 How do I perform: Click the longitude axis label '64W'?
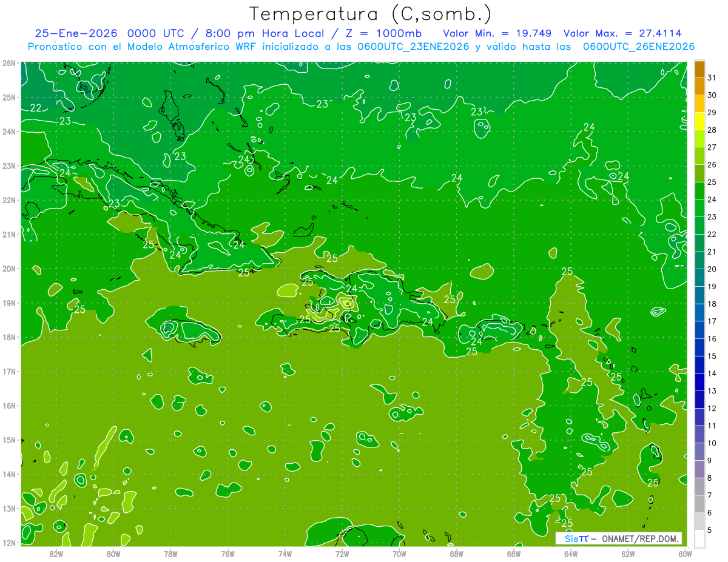click(x=570, y=554)
